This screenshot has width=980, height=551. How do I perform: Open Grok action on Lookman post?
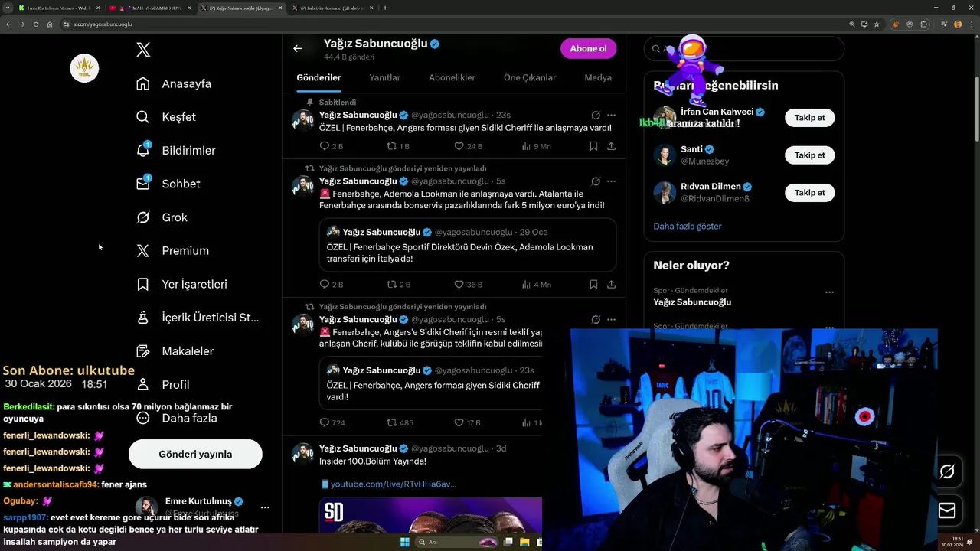[596, 181]
